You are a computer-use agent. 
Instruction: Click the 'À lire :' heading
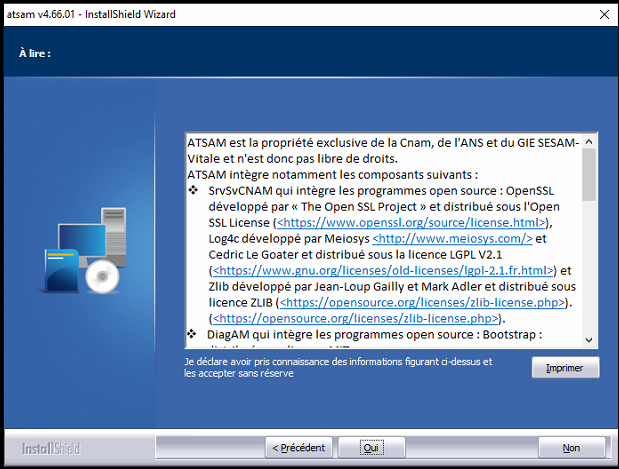(35, 53)
